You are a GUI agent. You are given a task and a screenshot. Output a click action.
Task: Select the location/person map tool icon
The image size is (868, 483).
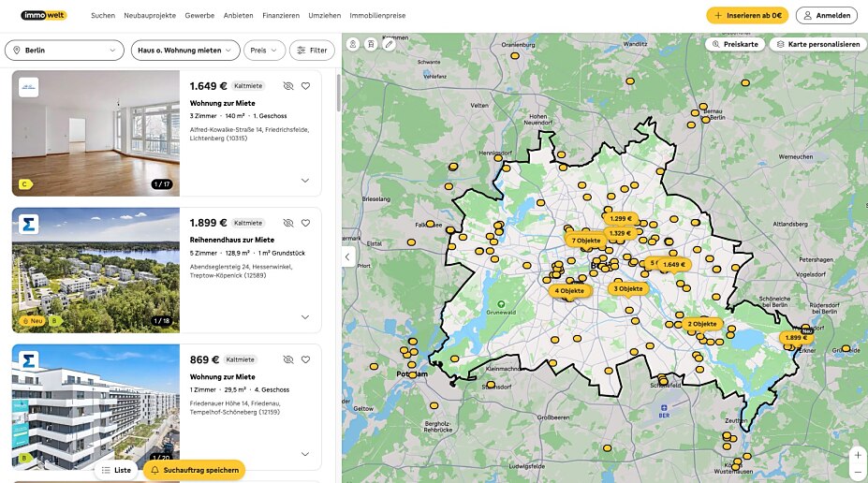353,44
